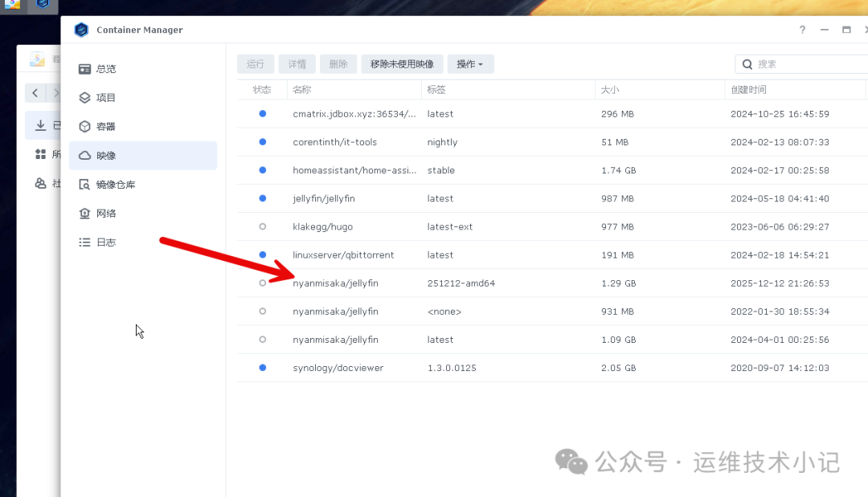This screenshot has width=868, height=497.
Task: Select the linuxserver/qbittorrent image row
Action: click(552, 255)
